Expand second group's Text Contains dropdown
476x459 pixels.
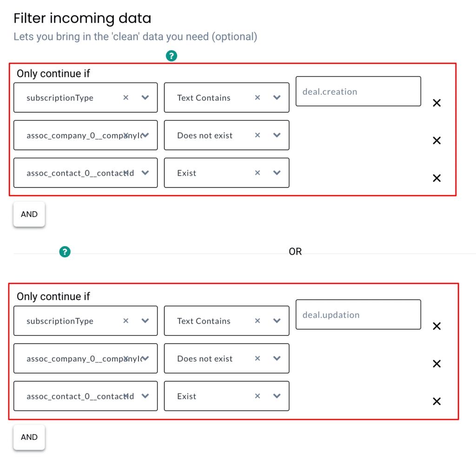[x=277, y=321]
